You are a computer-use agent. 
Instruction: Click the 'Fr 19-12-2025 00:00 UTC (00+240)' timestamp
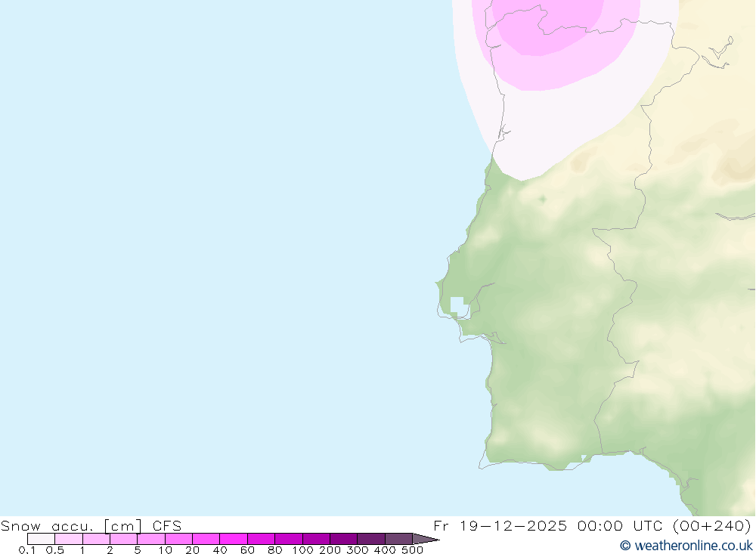pyautogui.click(x=592, y=525)
